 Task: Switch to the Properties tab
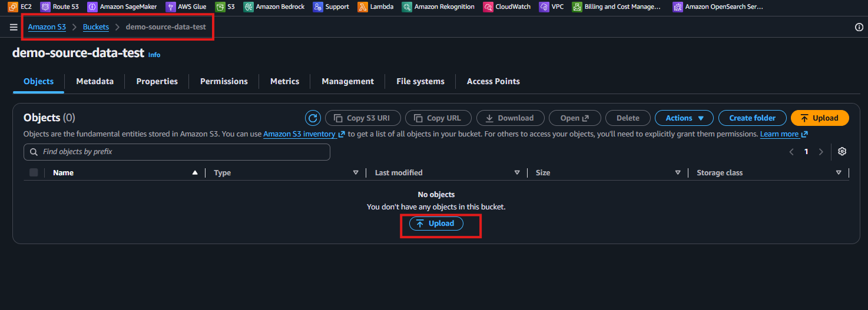pos(157,82)
